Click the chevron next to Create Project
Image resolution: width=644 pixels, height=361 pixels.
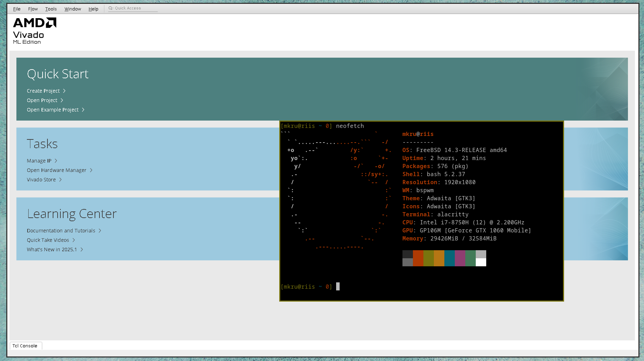[x=64, y=91]
